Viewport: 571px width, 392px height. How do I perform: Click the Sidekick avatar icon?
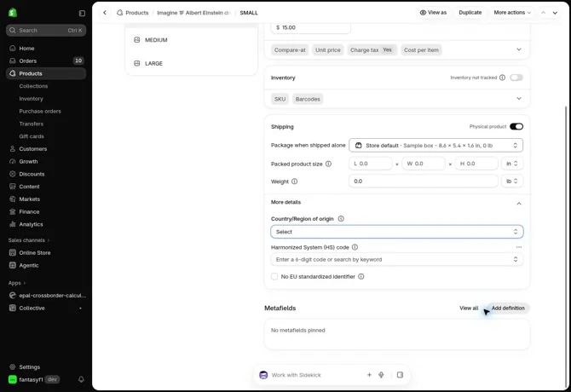(x=263, y=375)
